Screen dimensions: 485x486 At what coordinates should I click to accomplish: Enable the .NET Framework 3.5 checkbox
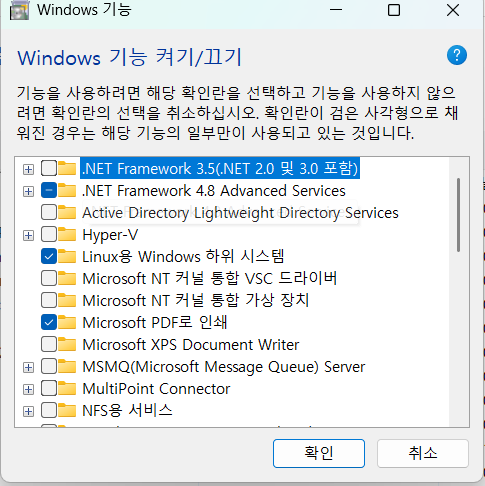point(49,169)
